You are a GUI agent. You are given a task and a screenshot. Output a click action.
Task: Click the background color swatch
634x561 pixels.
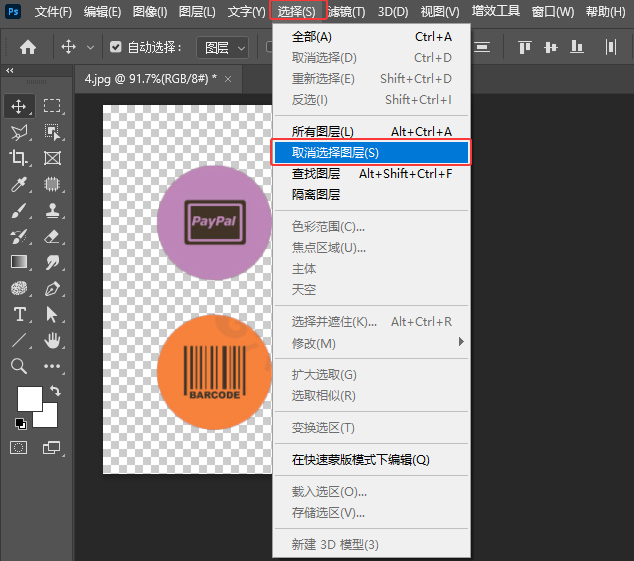pos(49,419)
